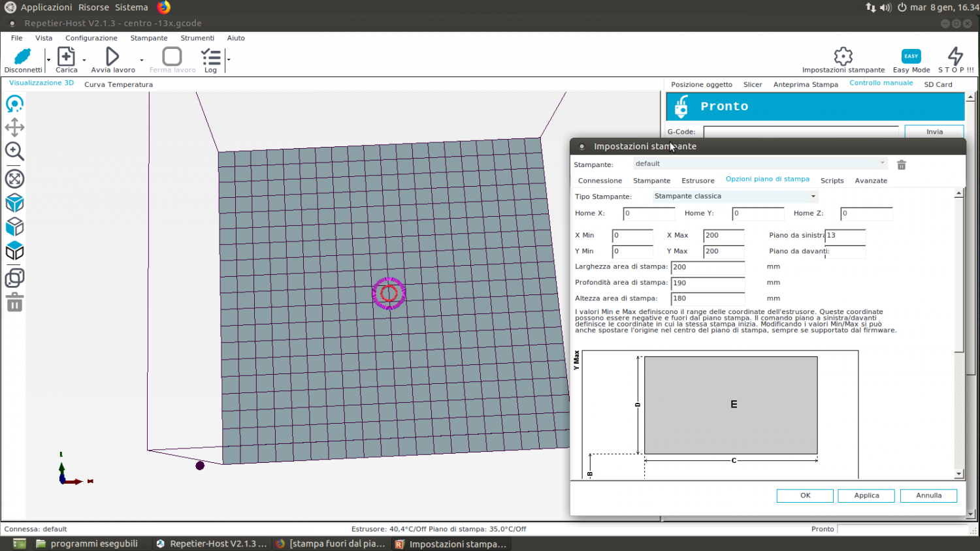Viewport: 980px width, 551px height.
Task: Select the move view arrows tool
Action: (14, 127)
